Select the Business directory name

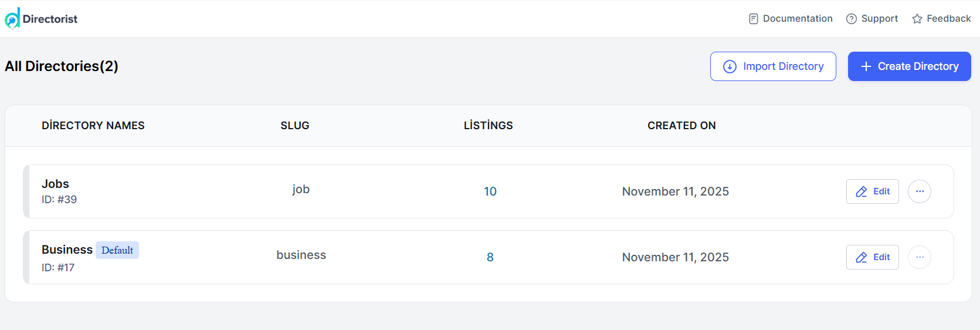pos(67,250)
